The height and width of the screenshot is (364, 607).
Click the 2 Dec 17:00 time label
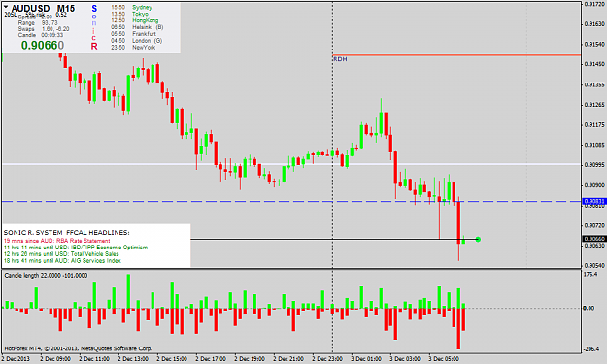211,359
